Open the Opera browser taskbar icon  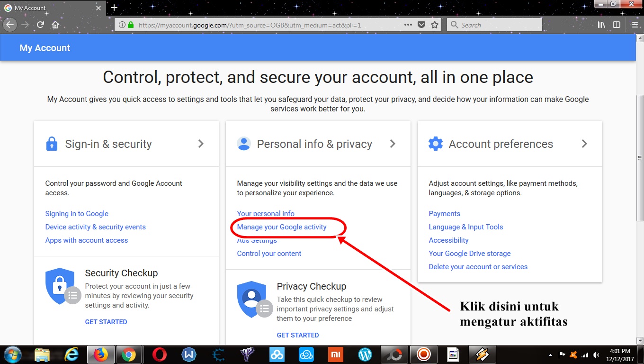coord(159,354)
